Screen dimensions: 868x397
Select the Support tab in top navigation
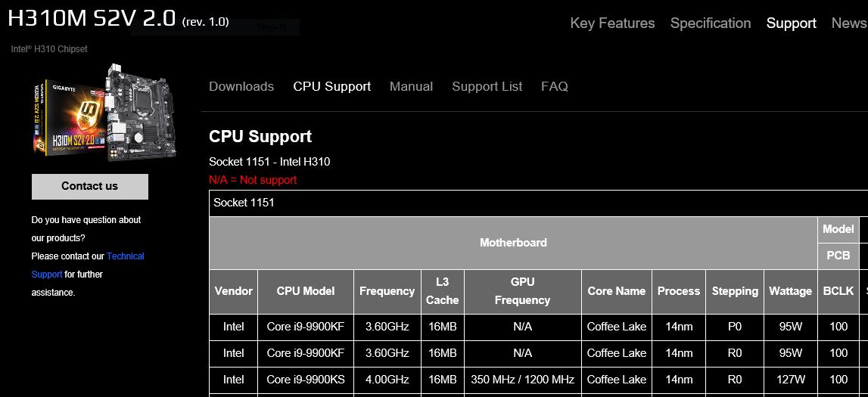[791, 23]
